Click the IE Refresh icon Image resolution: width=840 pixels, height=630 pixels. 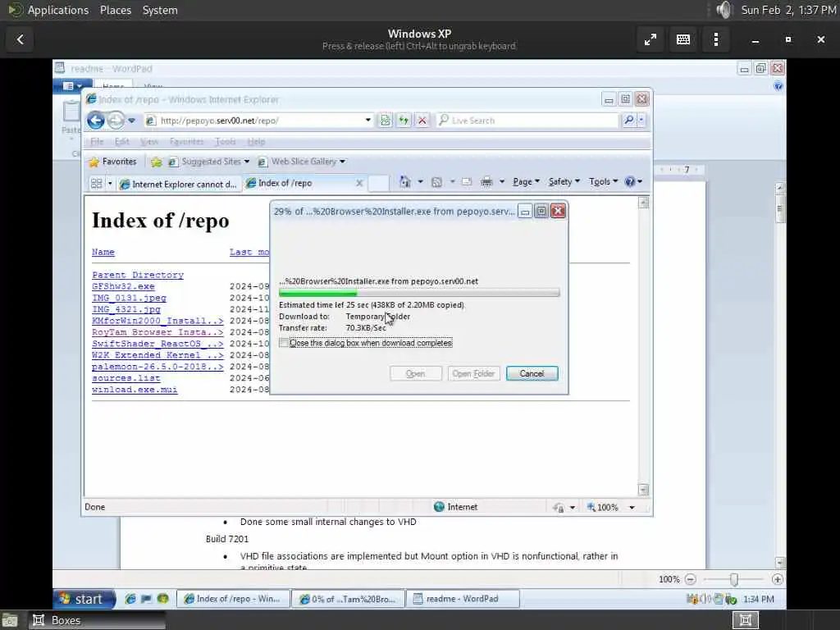(x=404, y=121)
